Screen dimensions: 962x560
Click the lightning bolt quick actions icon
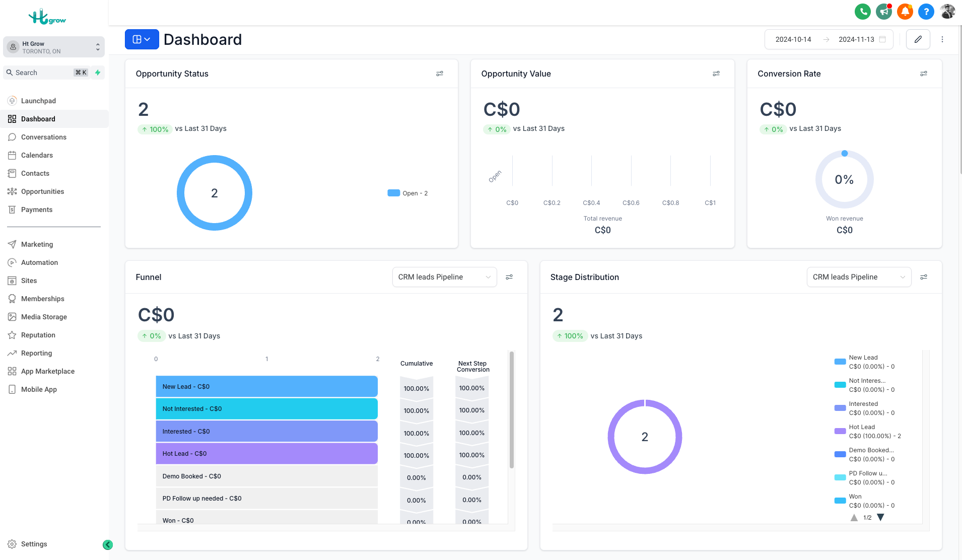click(x=98, y=73)
